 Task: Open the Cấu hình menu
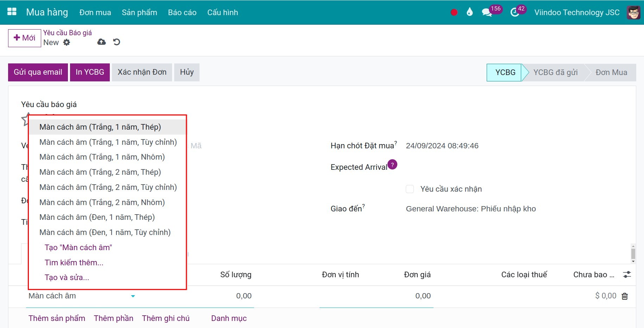[222, 12]
